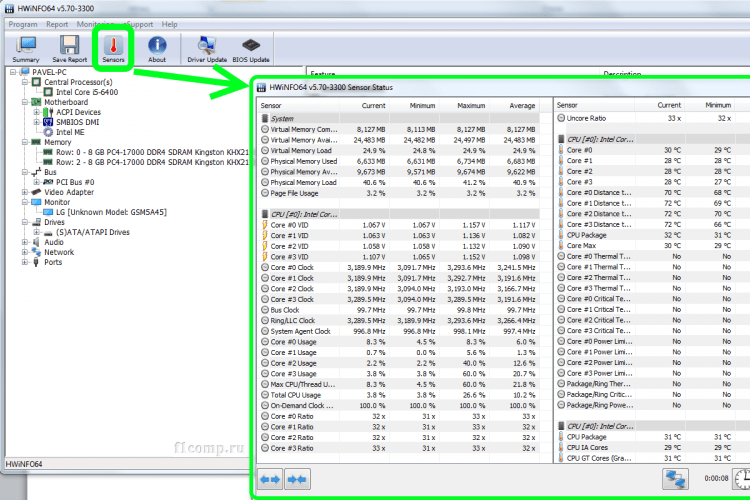Expand the Audio tree node
Screen dimensions: 750x500
point(24,242)
